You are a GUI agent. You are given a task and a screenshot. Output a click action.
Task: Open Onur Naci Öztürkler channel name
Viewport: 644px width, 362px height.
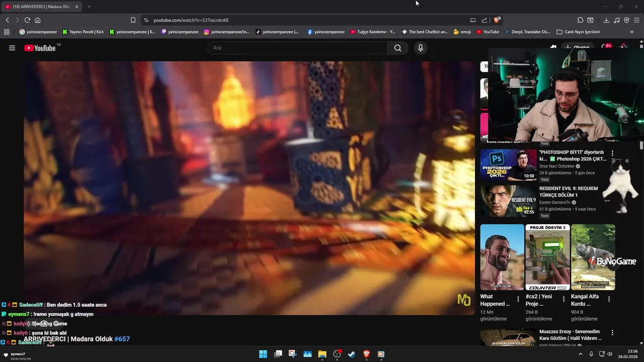[556, 166]
